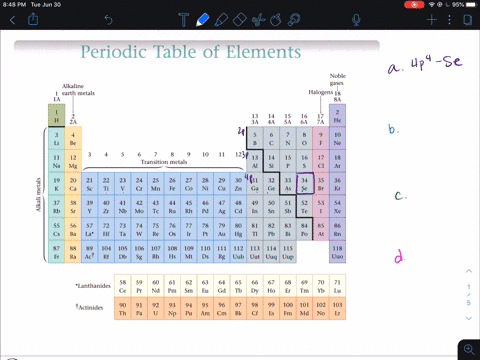Click the Zn element cell 30

click(x=238, y=184)
